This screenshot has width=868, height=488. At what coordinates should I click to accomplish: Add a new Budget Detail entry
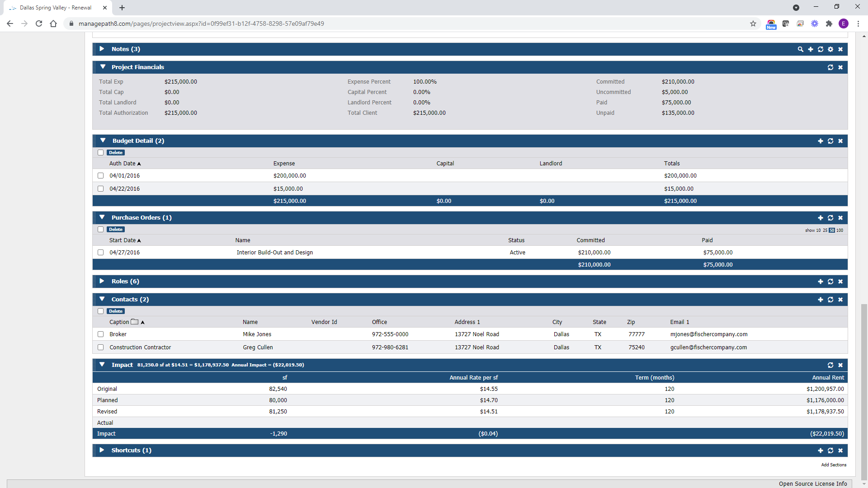click(821, 141)
